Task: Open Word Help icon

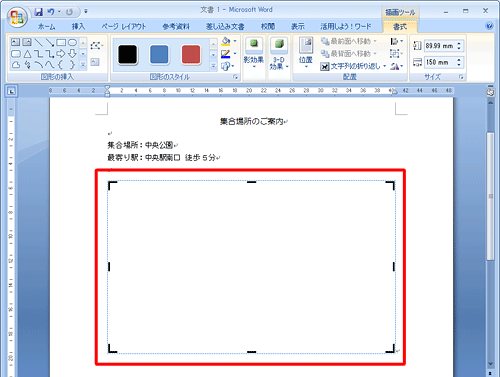Action: [489, 26]
